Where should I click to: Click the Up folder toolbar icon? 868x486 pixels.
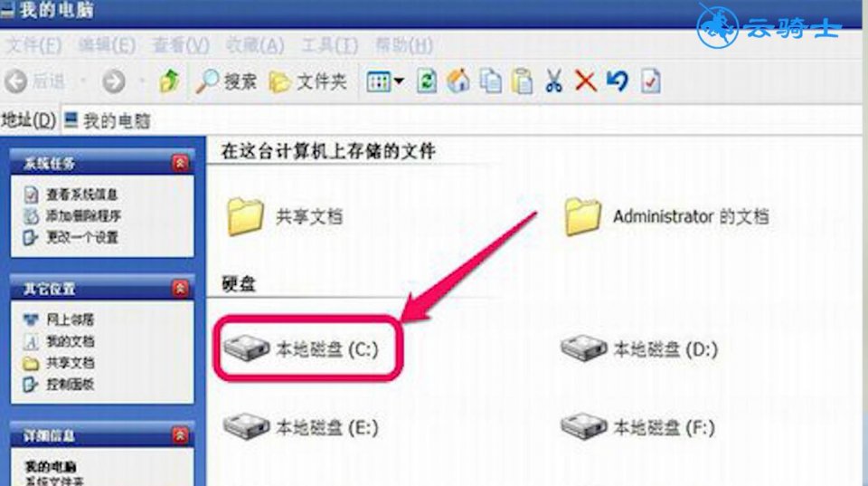coord(169,81)
